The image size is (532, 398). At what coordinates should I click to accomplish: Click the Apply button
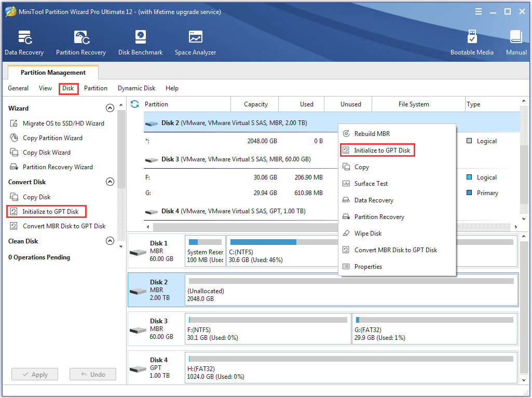pyautogui.click(x=35, y=374)
